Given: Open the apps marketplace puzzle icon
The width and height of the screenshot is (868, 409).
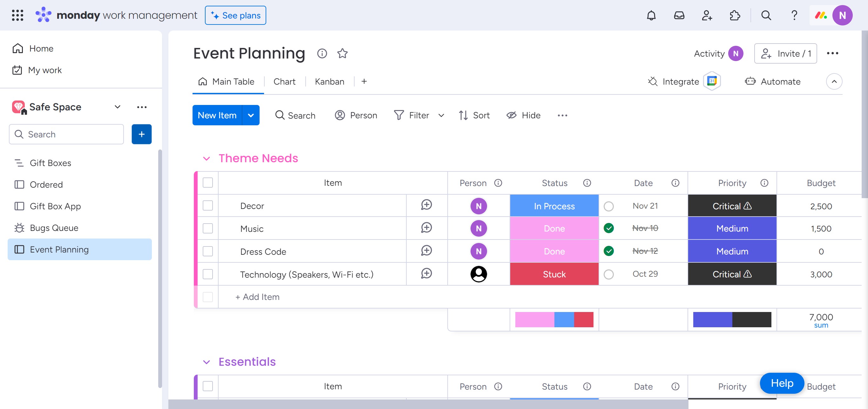Looking at the screenshot, I should tap(735, 16).
